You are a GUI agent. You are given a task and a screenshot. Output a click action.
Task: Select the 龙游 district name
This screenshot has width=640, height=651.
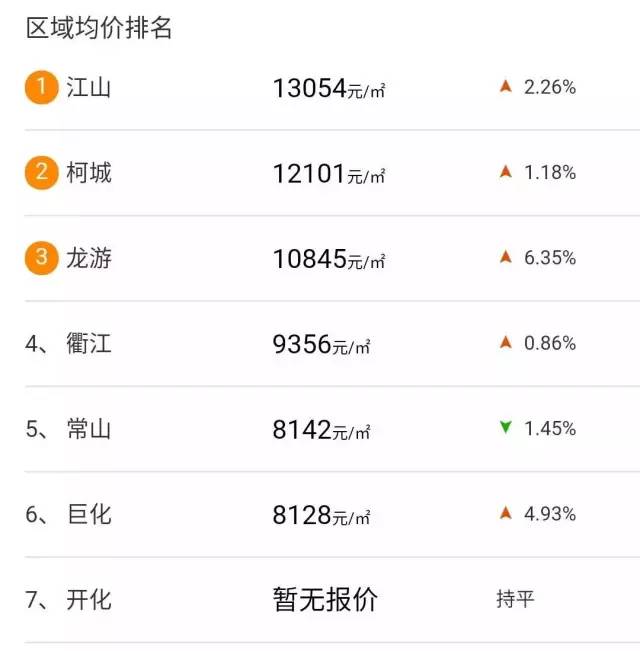[88, 258]
